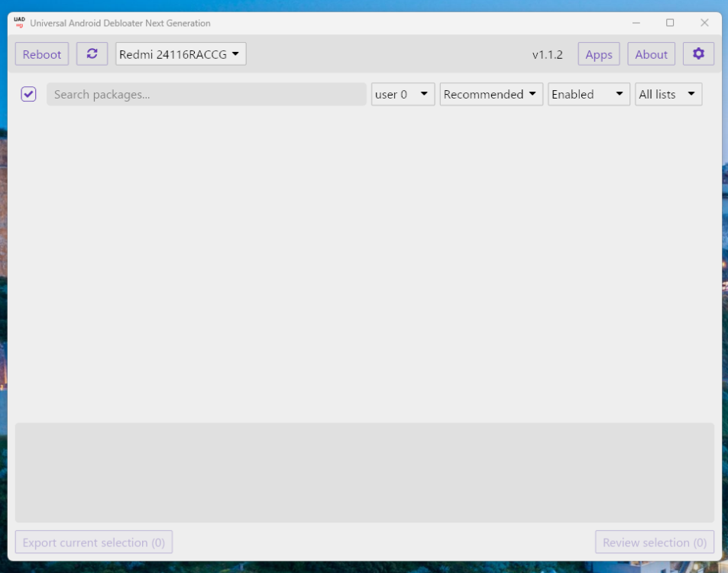Click the refresh devices icon
Screen dimensions: 728x573
[x=92, y=54]
